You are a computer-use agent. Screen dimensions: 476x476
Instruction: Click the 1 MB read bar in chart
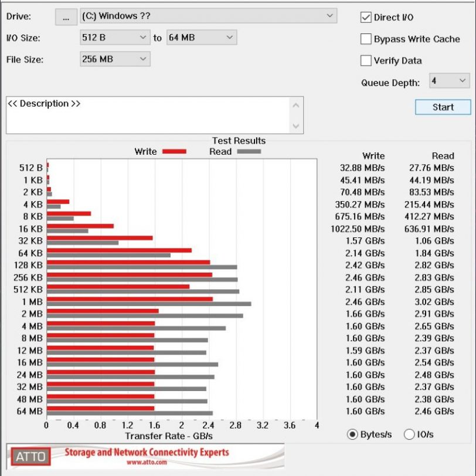coord(149,304)
